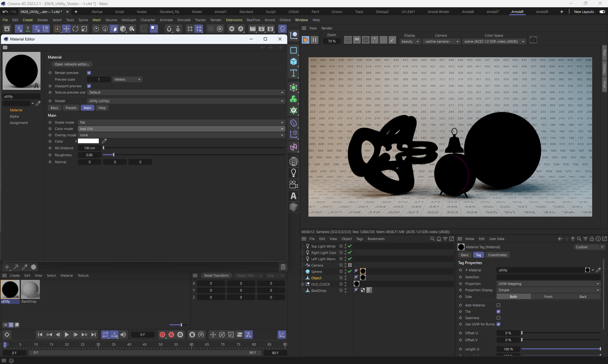Screen dimensions: 608x364
Task: Start the Arnold IPR render play button
Action: (305, 40)
